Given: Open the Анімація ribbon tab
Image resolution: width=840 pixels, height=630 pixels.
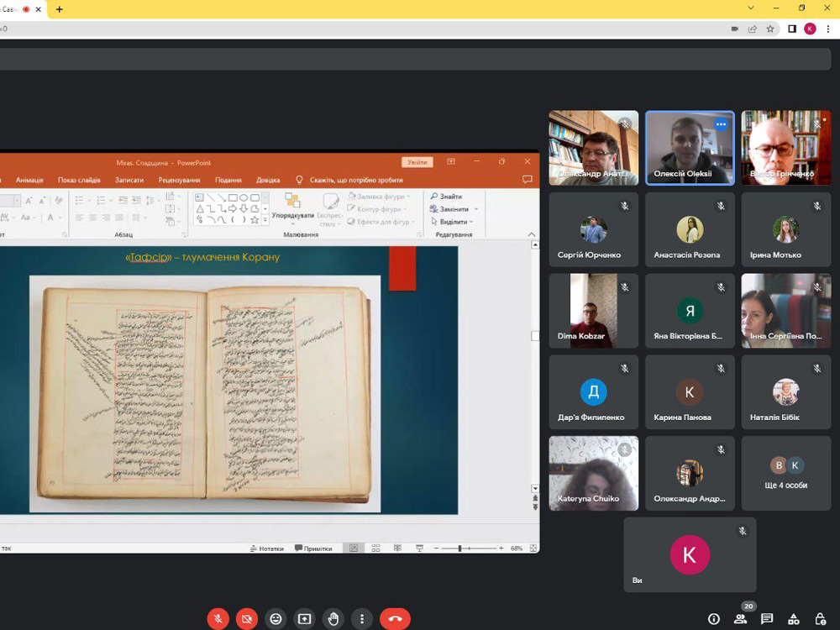Looking at the screenshot, I should click(x=29, y=180).
